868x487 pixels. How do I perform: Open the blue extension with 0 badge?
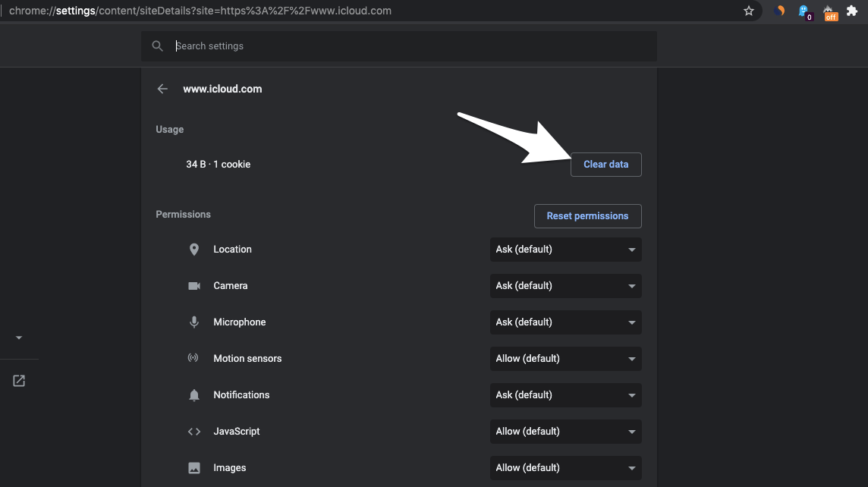[x=805, y=12]
